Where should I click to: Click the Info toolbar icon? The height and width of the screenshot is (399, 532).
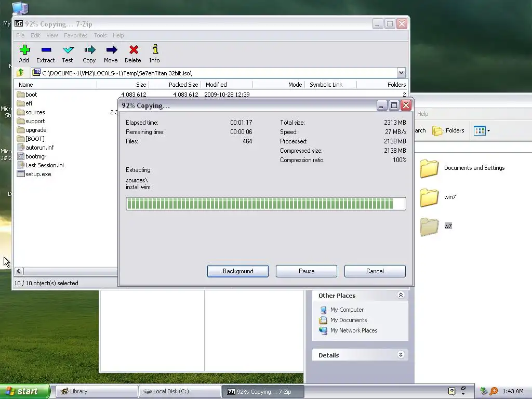[x=155, y=54]
